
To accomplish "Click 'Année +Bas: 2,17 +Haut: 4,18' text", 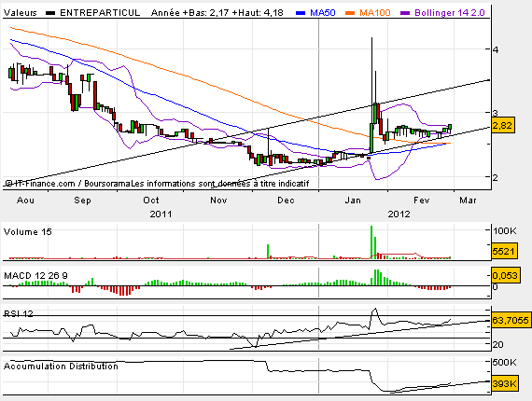I will click(217, 13).
